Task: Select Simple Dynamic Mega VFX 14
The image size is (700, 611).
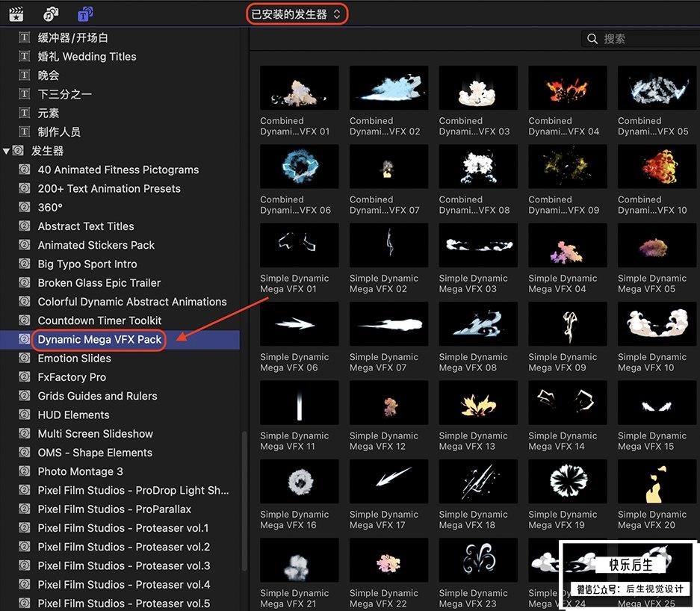Action: [x=568, y=403]
